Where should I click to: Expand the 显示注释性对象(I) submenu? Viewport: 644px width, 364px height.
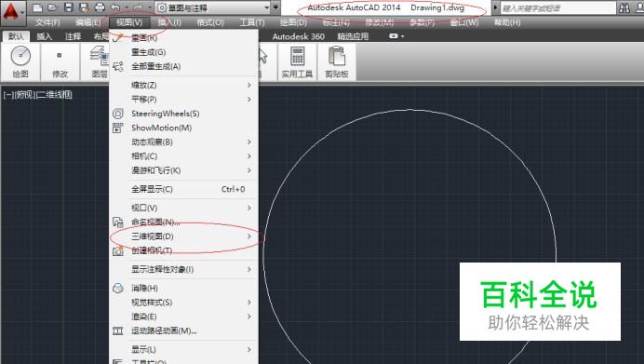coord(183,269)
